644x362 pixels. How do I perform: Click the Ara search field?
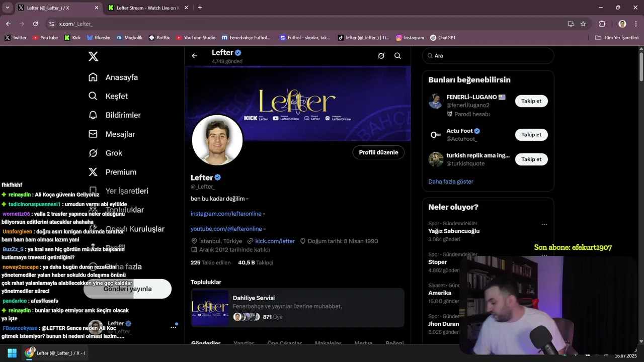point(488,56)
